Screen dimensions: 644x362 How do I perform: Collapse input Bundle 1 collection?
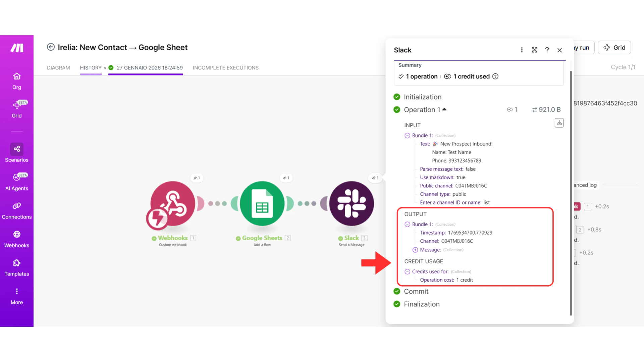pos(407,135)
